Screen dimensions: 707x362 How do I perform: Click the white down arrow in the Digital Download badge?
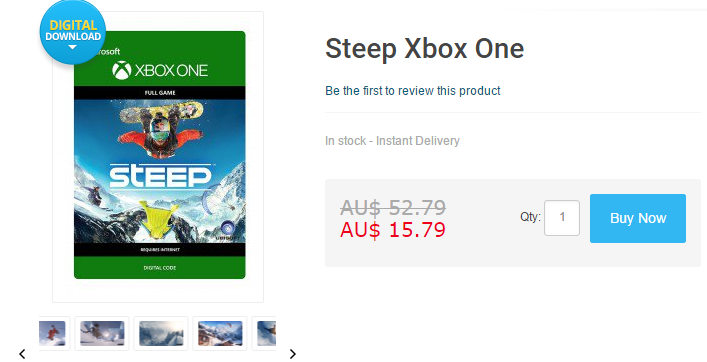[x=73, y=47]
